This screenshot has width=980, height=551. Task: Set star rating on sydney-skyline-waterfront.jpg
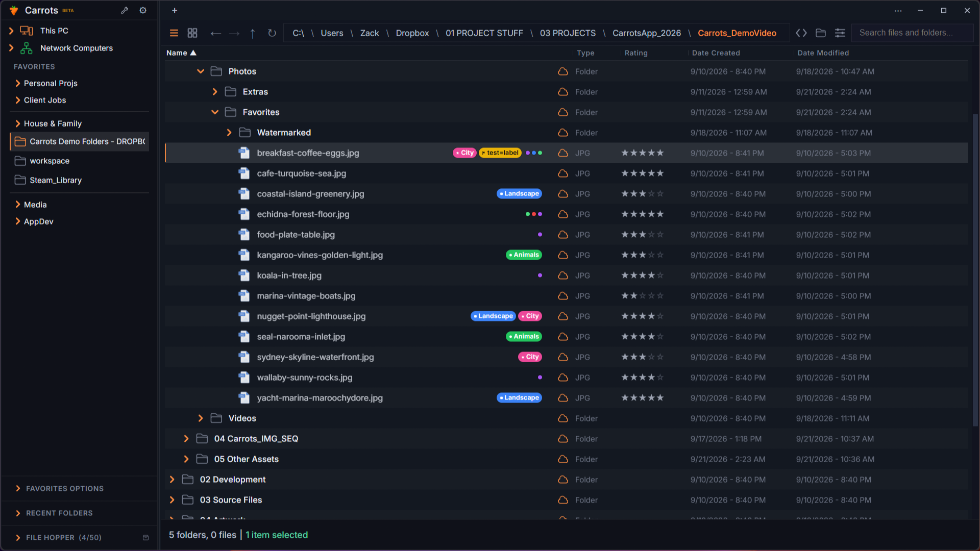pyautogui.click(x=642, y=357)
